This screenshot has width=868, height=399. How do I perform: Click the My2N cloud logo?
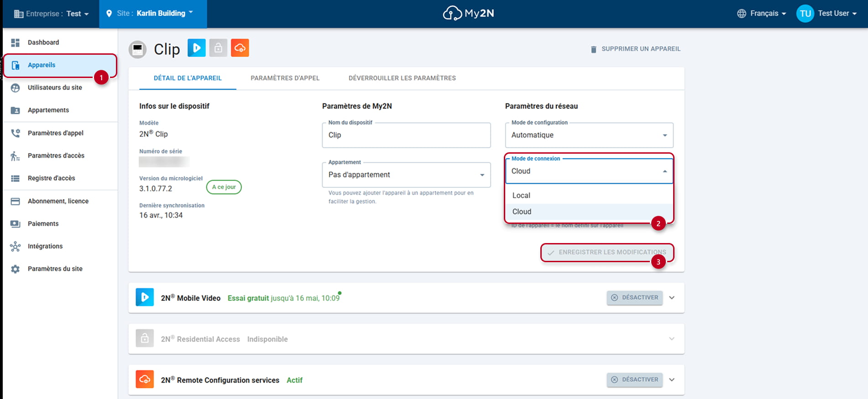click(x=468, y=13)
